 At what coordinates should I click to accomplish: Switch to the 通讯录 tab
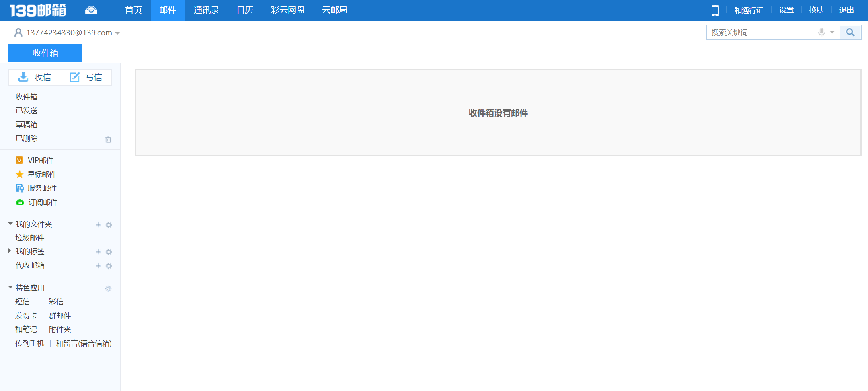[206, 10]
